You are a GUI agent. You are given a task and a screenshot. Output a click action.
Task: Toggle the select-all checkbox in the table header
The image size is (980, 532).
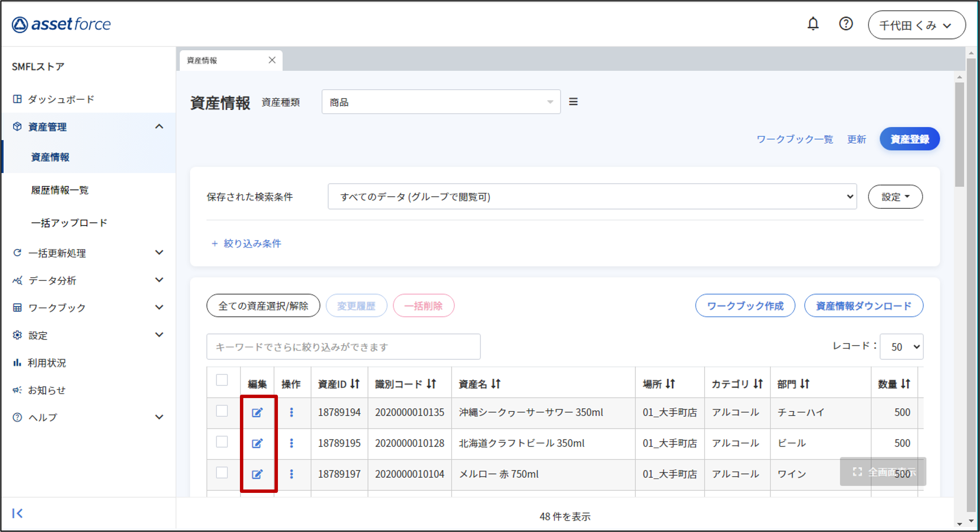[x=222, y=380]
